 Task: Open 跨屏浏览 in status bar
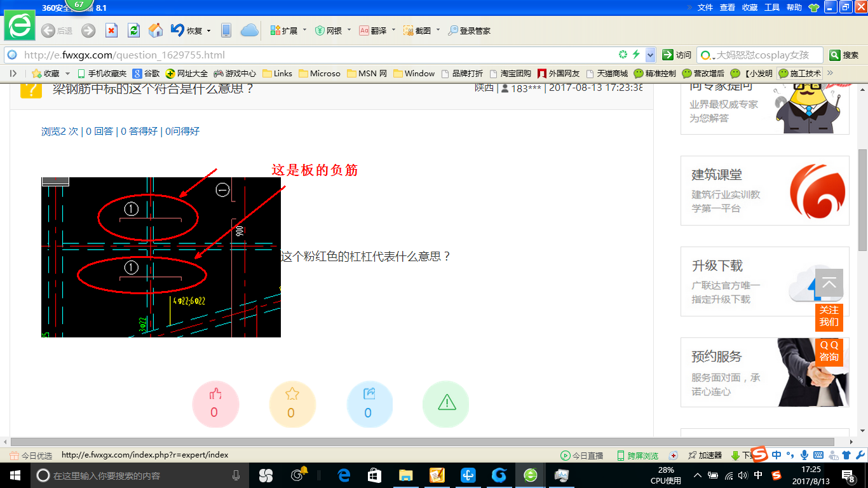(637, 456)
